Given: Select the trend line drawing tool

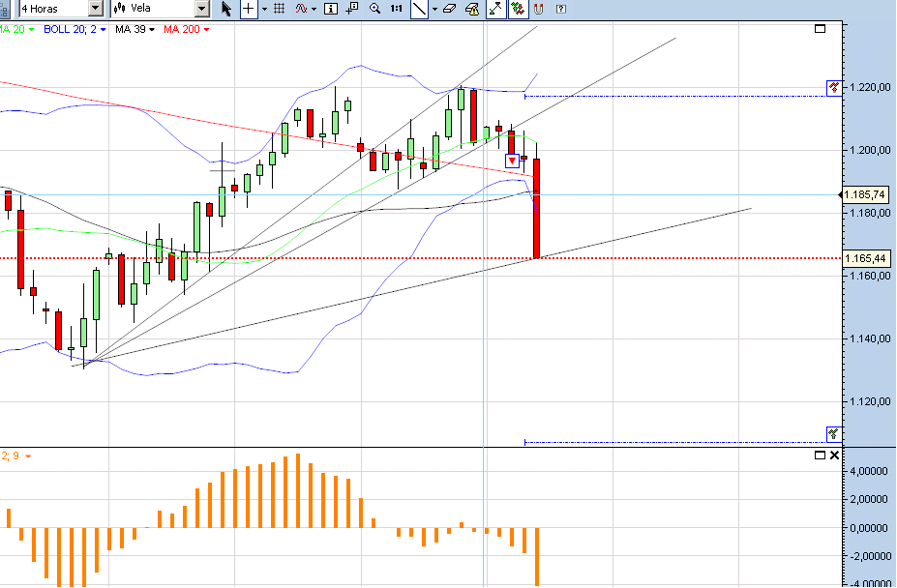Looking at the screenshot, I should [x=419, y=9].
